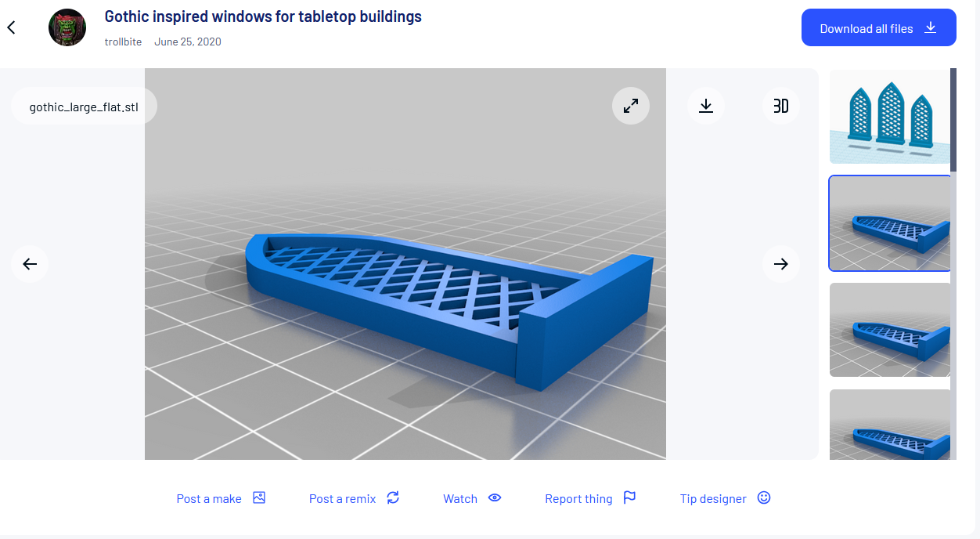
Task: Click the gothic_large_flat.stl filename label
Action: click(84, 107)
